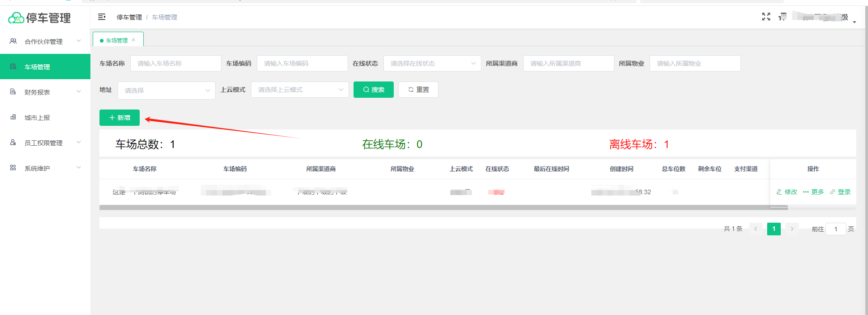Image resolution: width=868 pixels, height=315 pixels.
Task: Focus the 所属物业 input field
Action: point(695,63)
